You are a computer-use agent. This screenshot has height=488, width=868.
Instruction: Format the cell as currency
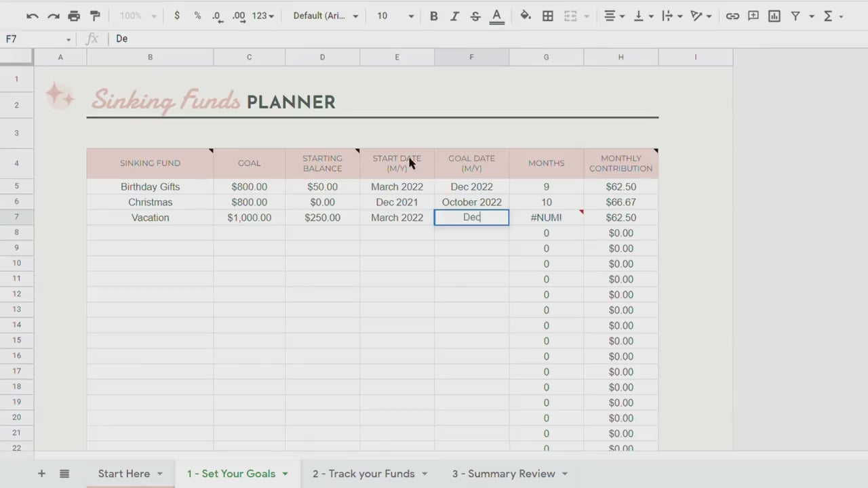coord(177,16)
